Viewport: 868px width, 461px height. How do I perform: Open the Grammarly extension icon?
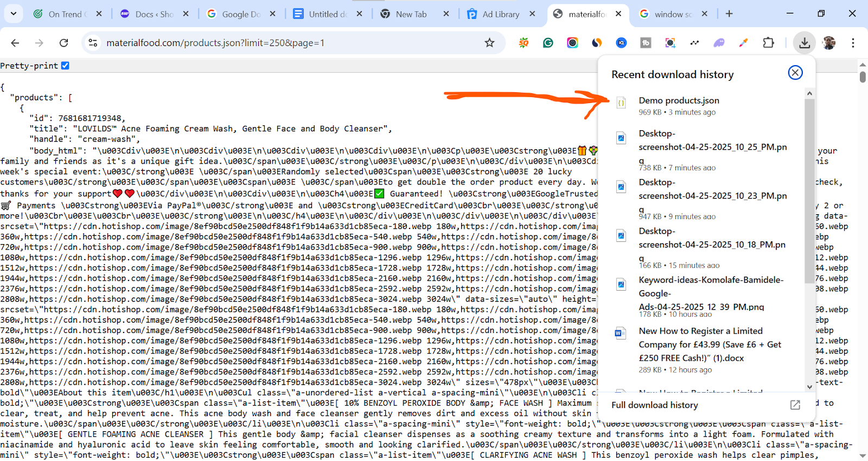(x=548, y=43)
